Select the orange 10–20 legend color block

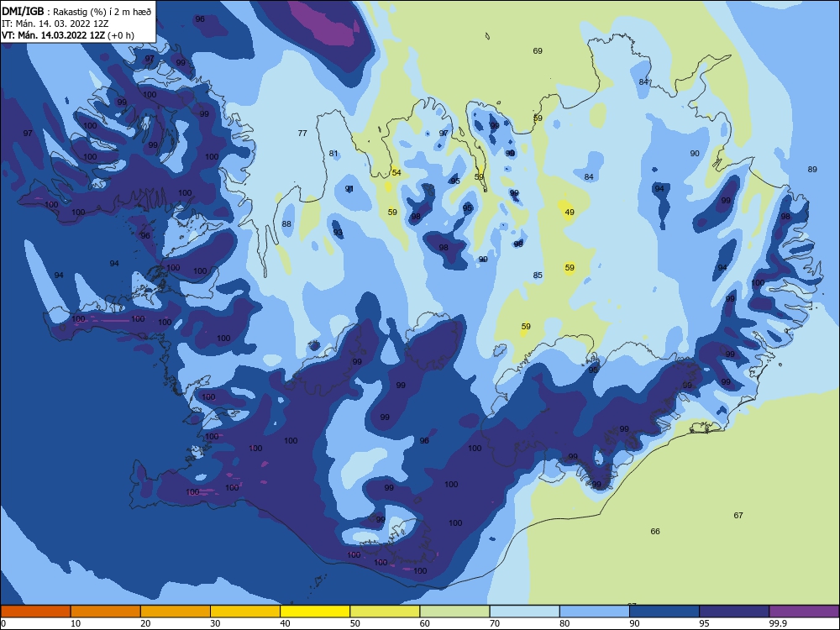106,612
